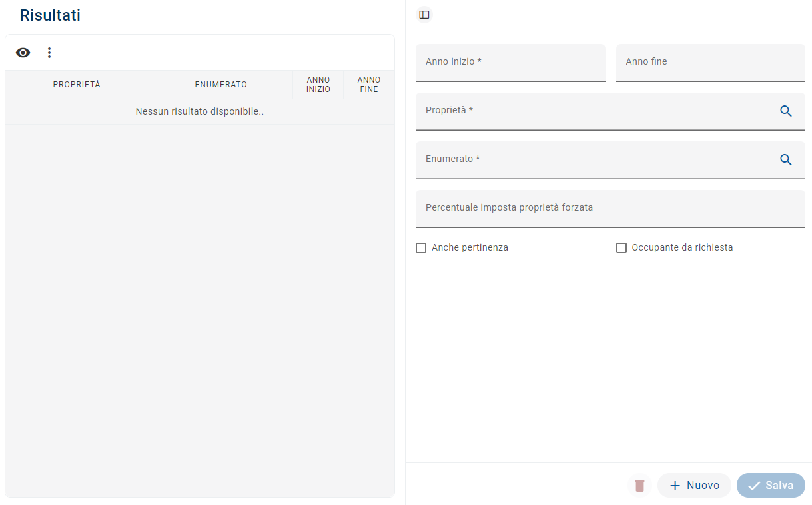812x505 pixels.
Task: Click the plus icon on Nuovo
Action: point(675,486)
